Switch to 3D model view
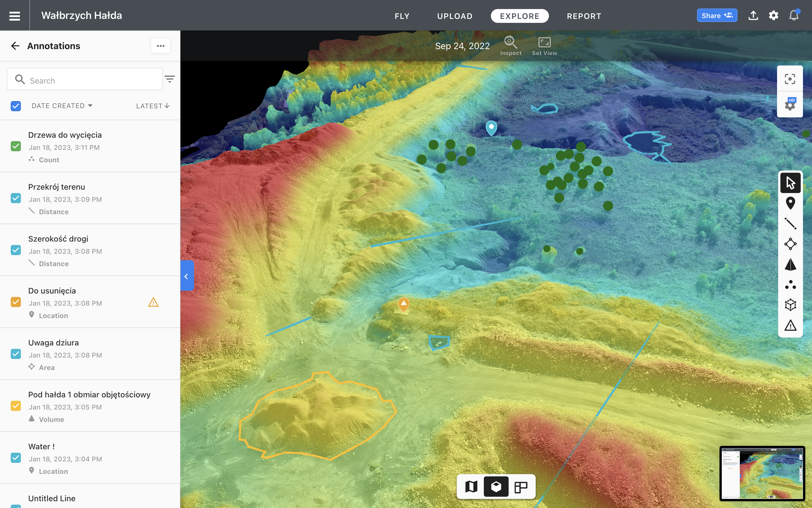Screen dimensions: 812x508 pyautogui.click(x=496, y=486)
